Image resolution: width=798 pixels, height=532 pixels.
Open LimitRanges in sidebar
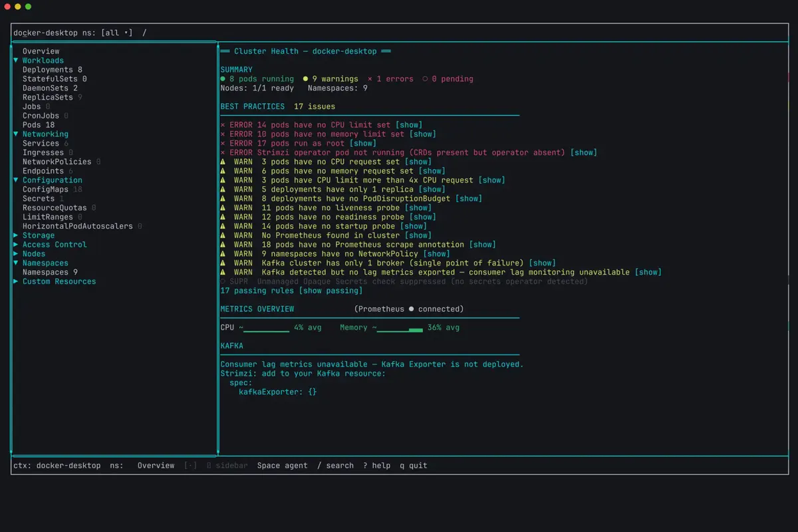click(x=53, y=217)
